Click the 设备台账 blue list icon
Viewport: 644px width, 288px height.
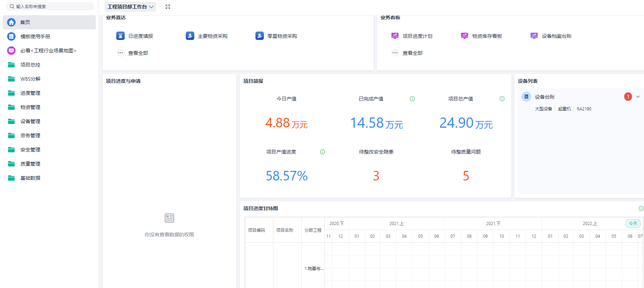pyautogui.click(x=526, y=97)
